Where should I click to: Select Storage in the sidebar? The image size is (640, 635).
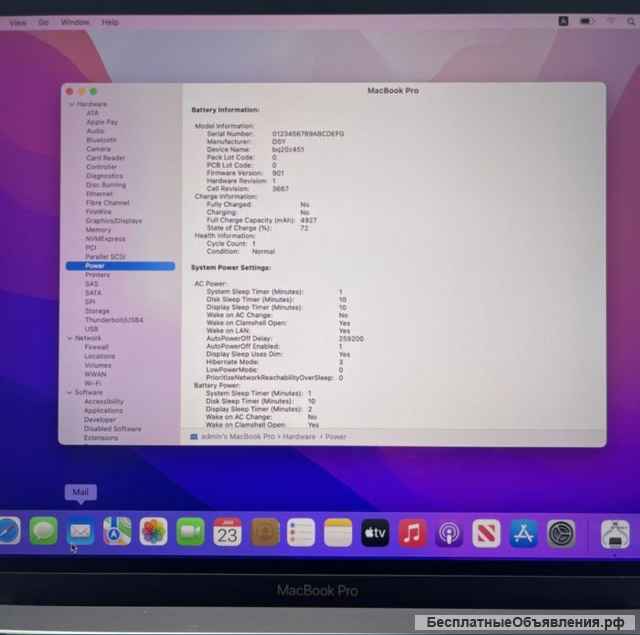tap(97, 311)
